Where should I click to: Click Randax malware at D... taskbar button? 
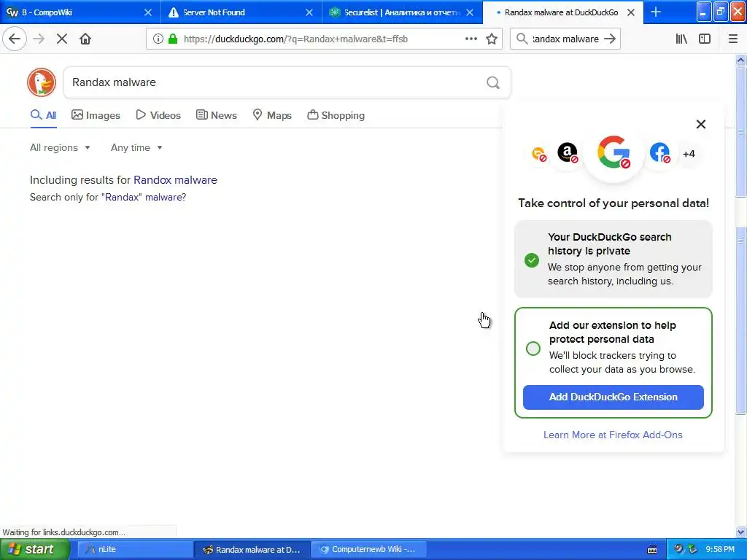(252, 550)
